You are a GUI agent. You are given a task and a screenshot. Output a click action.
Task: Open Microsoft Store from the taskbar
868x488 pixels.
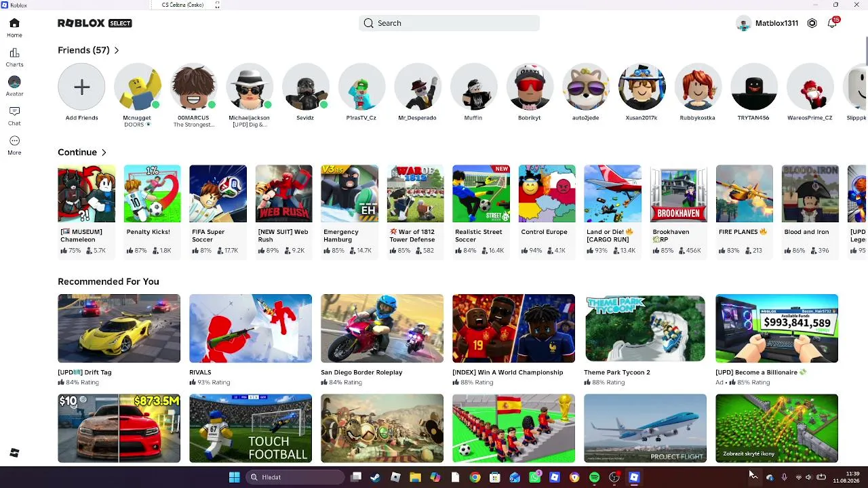[x=495, y=477]
